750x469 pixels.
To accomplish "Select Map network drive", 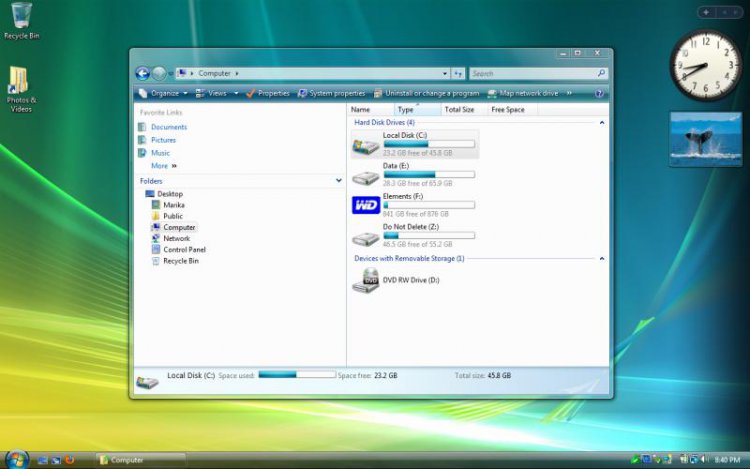I will (x=523, y=93).
